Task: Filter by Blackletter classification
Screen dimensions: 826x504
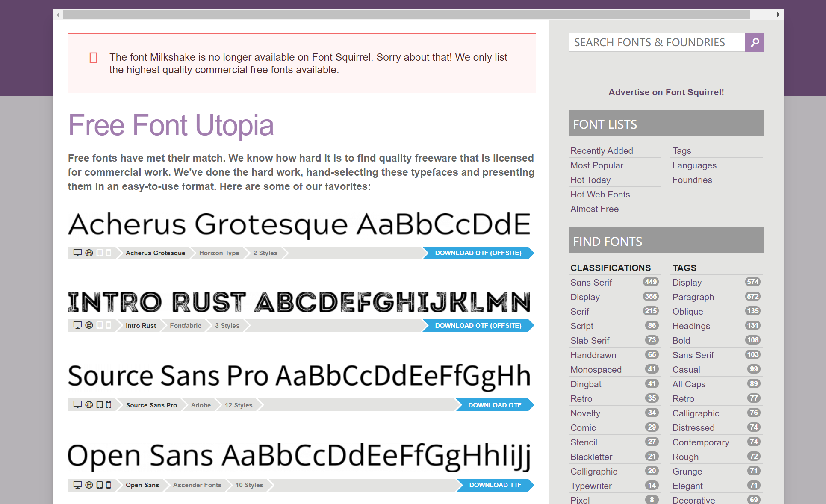Action: (591, 457)
